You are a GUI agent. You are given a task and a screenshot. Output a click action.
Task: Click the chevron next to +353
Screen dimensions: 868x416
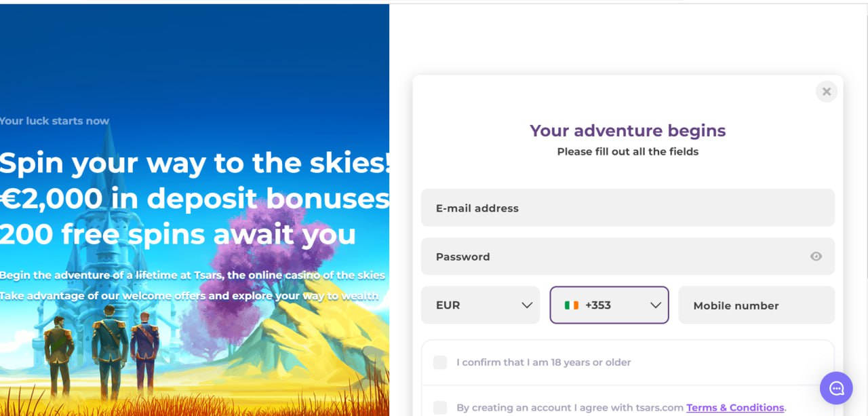(x=655, y=305)
